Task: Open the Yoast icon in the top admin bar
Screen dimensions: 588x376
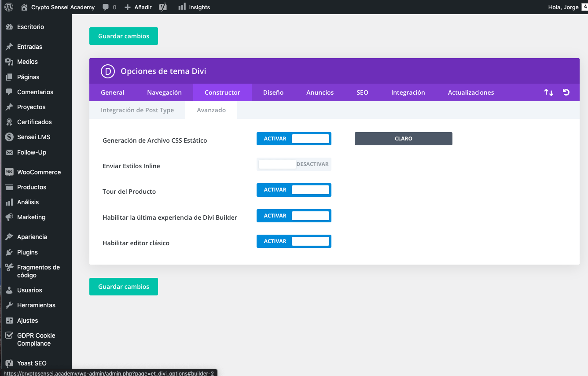Action: (x=163, y=7)
